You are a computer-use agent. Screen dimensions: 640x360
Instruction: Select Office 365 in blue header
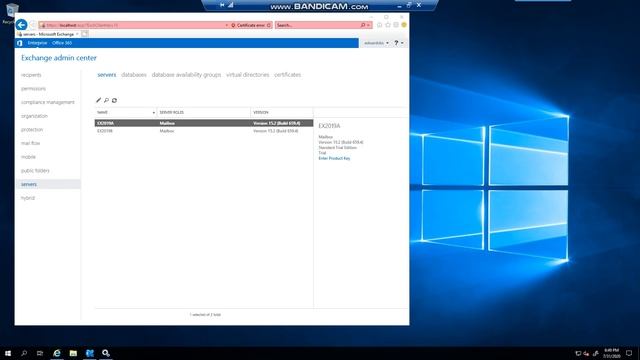62,43
